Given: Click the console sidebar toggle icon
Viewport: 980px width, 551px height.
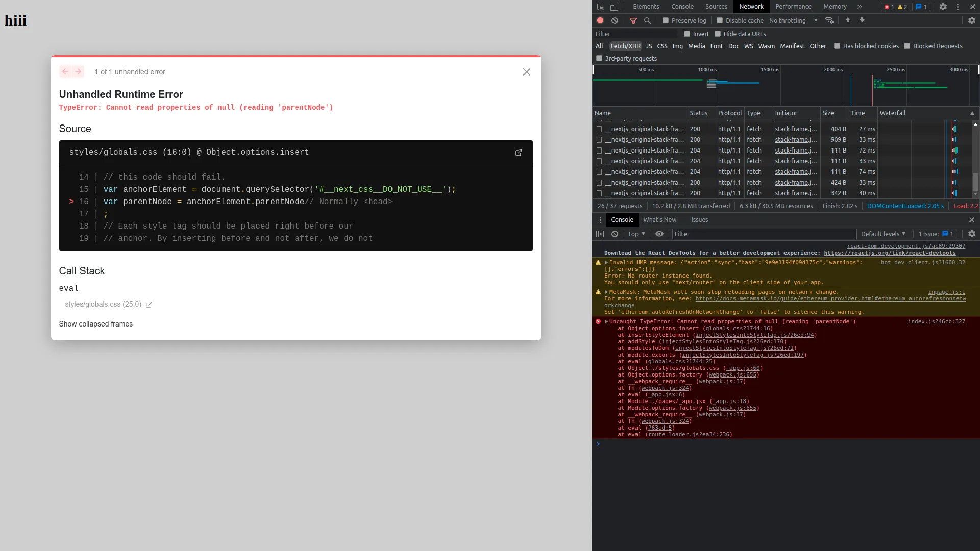Looking at the screenshot, I should coord(600,234).
